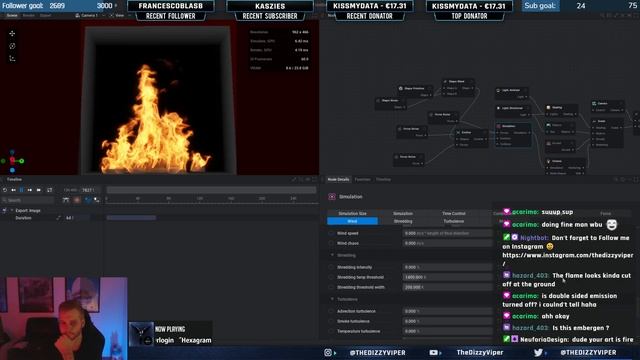Jump to the timeline's last frame

(38, 190)
